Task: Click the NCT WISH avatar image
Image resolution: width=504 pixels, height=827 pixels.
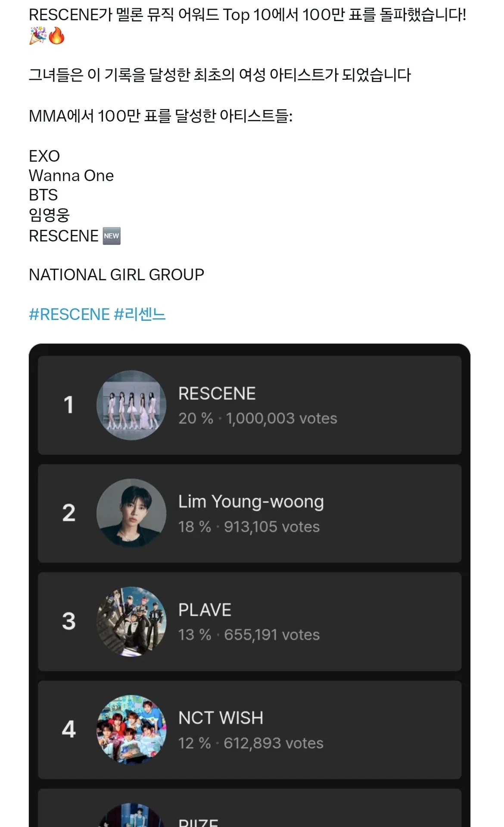Action: 131,730
